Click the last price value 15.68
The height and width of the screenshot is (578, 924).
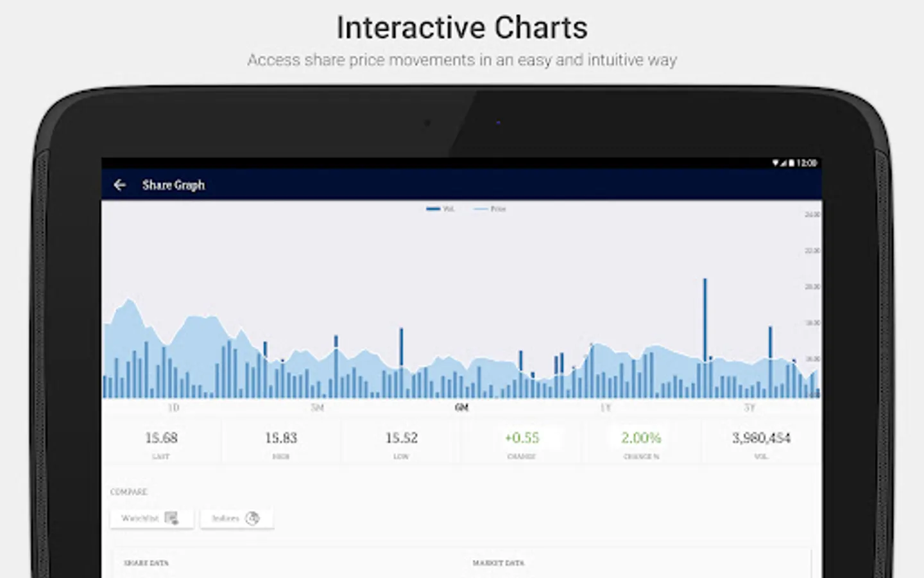(161, 438)
